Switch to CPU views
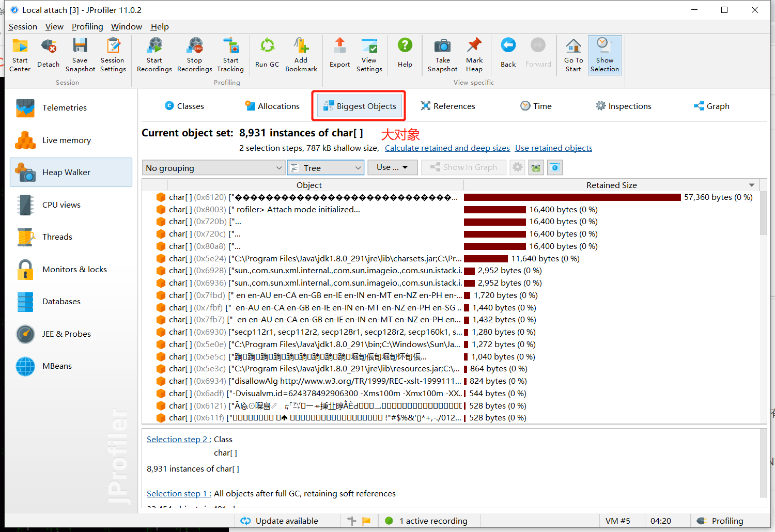This screenshot has width=775, height=532. coord(61,205)
